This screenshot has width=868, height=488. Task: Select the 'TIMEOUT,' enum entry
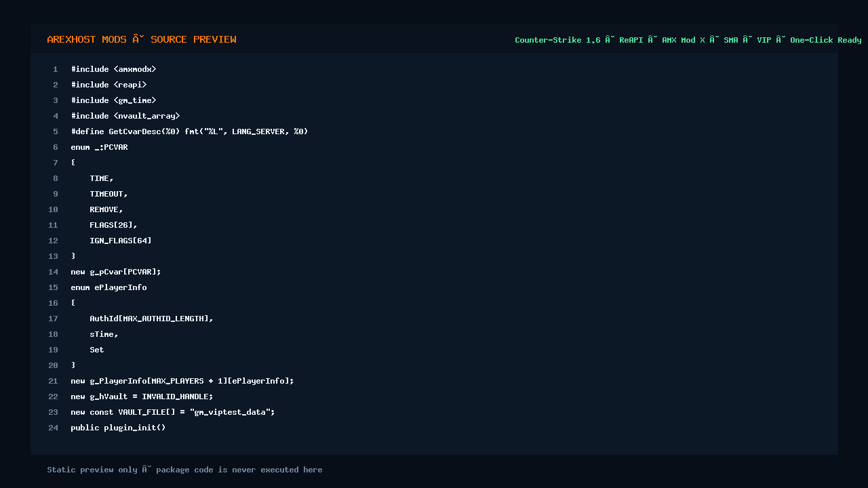tap(108, 194)
